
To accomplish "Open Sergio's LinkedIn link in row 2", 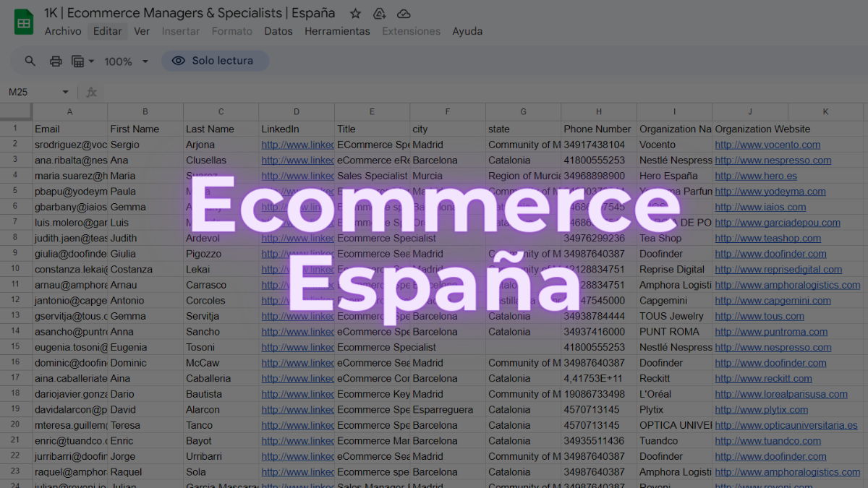I will point(297,145).
